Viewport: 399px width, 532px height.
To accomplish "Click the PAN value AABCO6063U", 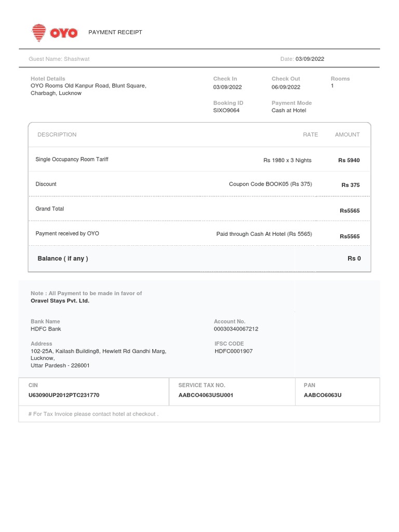I will tap(323, 395).
